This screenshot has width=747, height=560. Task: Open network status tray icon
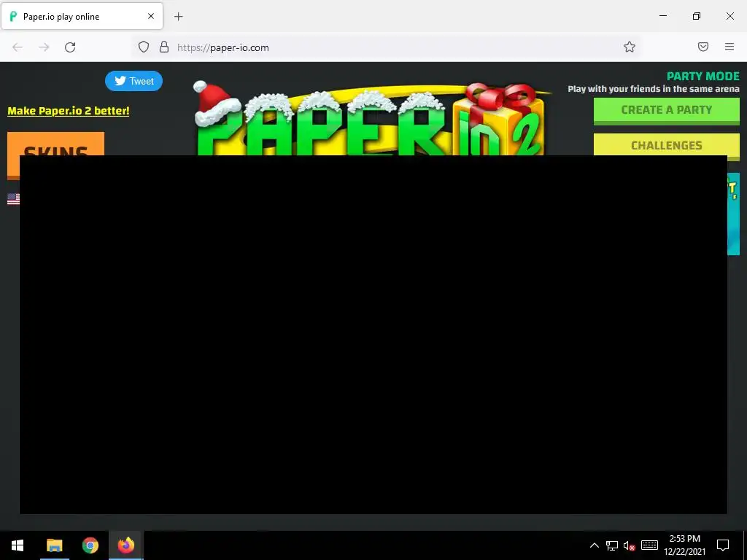click(612, 545)
